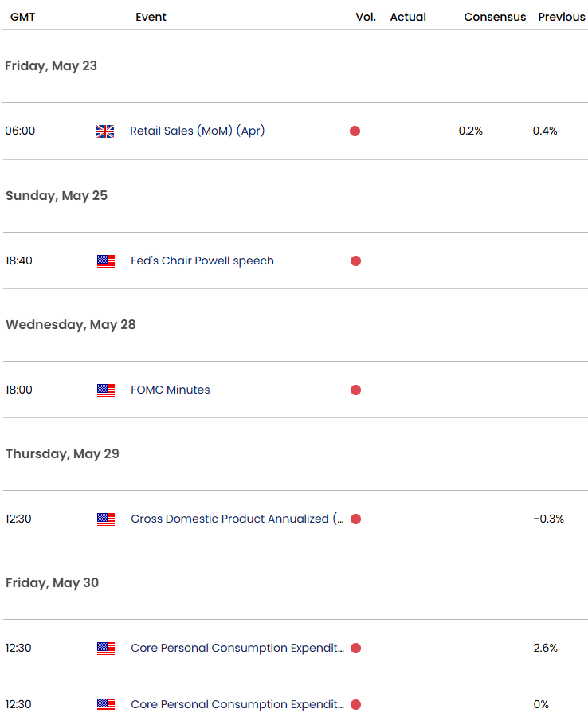The width and height of the screenshot is (588, 721).
Task: Click the US flag next to FOMC Minutes
Action: click(x=105, y=390)
